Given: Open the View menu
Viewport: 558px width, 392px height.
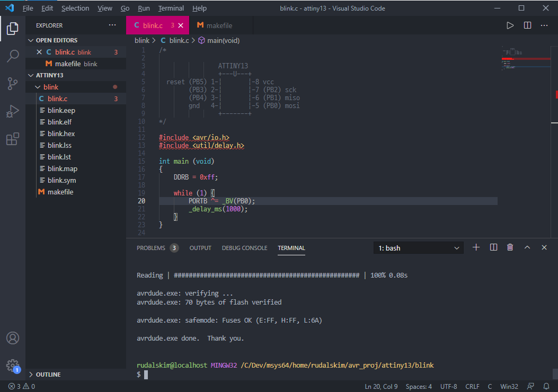Looking at the screenshot, I should coord(104,8).
